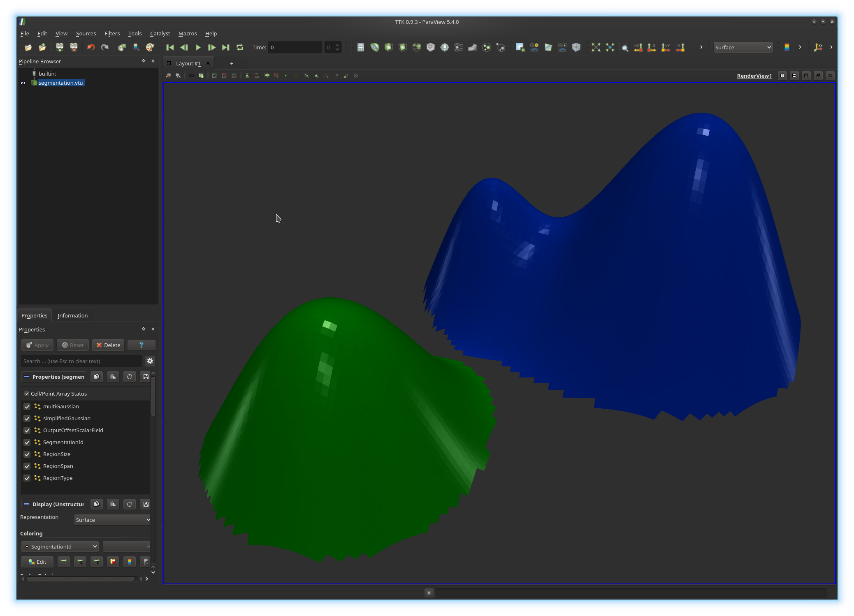Uncheck the multiGaussian array checkbox
854x616 pixels.
coord(27,406)
